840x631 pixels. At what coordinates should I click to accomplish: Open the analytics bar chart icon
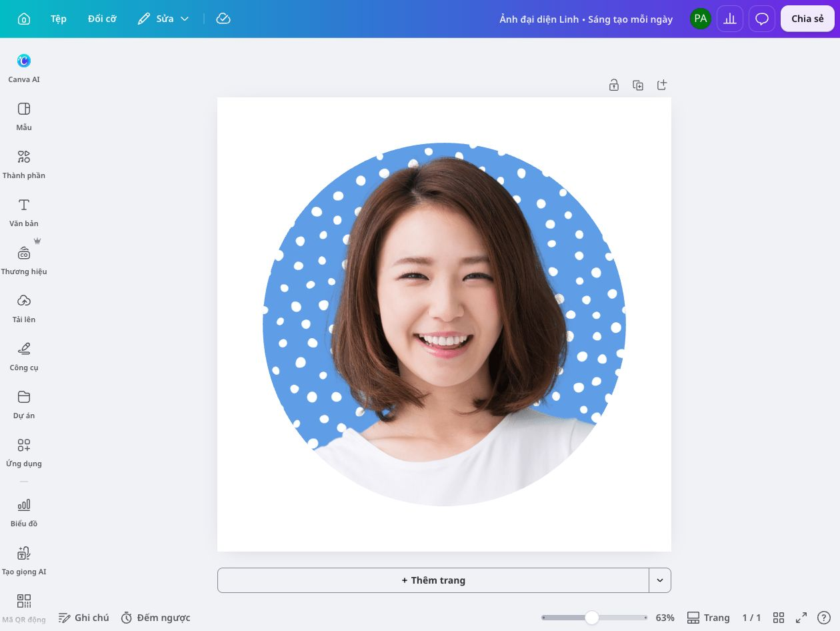click(x=731, y=19)
